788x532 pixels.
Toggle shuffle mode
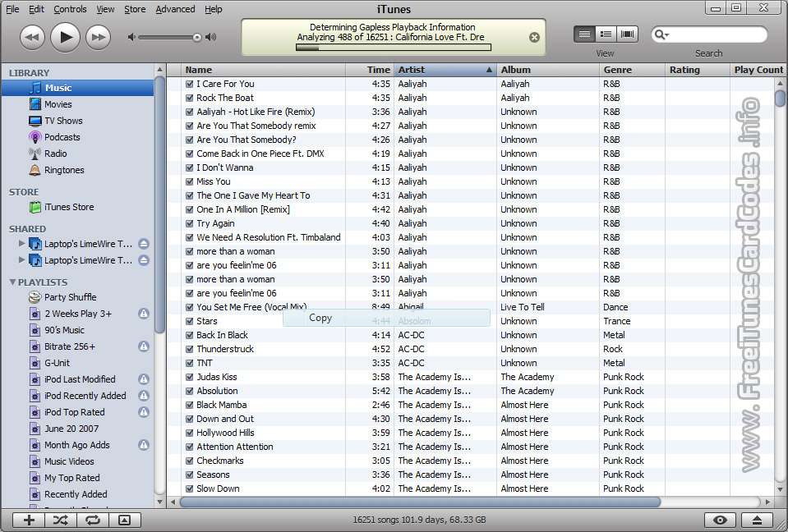tap(60, 520)
